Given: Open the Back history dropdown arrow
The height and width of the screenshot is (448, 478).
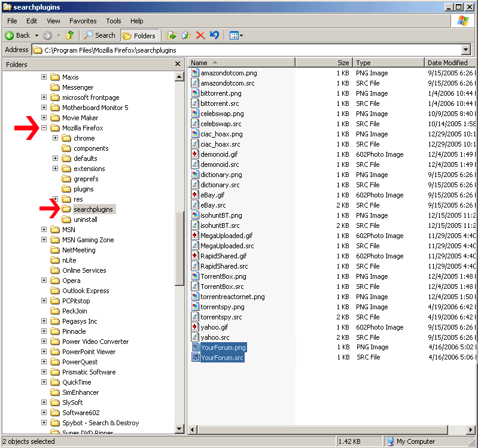Looking at the screenshot, I should point(36,36).
